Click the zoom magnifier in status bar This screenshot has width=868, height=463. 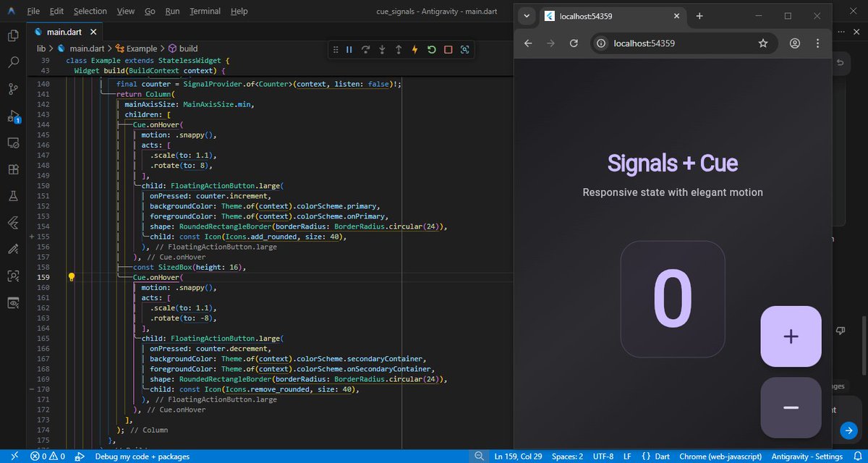click(x=478, y=456)
